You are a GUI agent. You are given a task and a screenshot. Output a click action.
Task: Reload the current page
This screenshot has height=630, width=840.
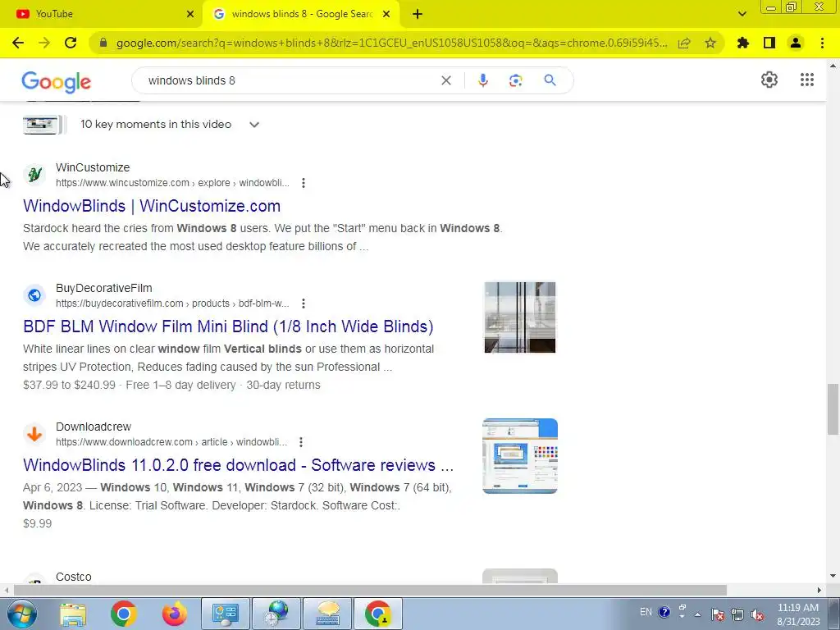point(71,43)
